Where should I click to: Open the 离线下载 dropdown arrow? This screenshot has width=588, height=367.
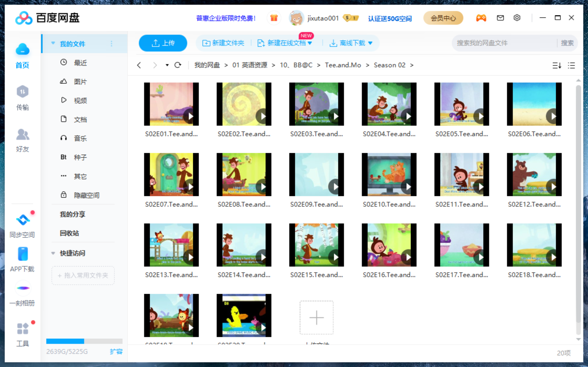coord(370,43)
